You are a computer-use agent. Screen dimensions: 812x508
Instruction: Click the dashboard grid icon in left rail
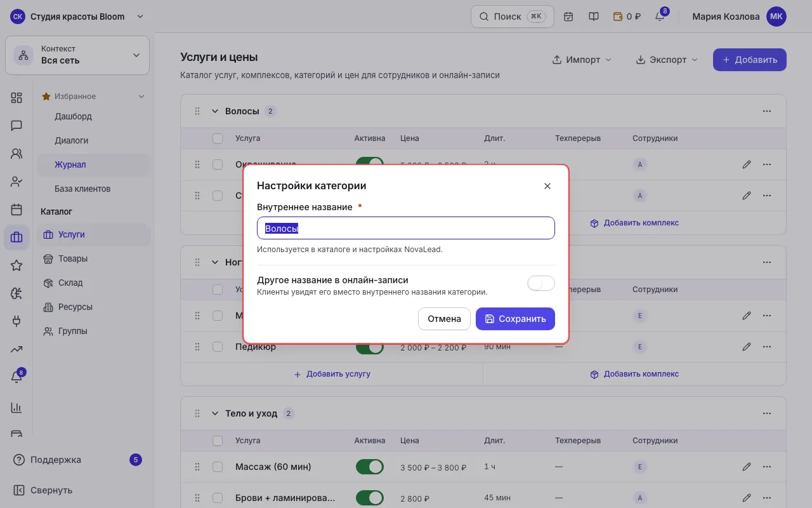pos(16,97)
